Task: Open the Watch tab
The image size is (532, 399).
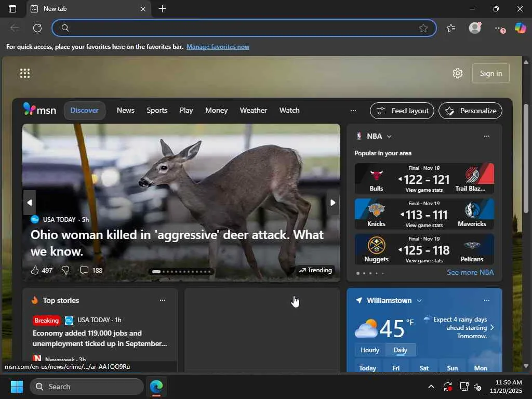Action: pos(289,110)
